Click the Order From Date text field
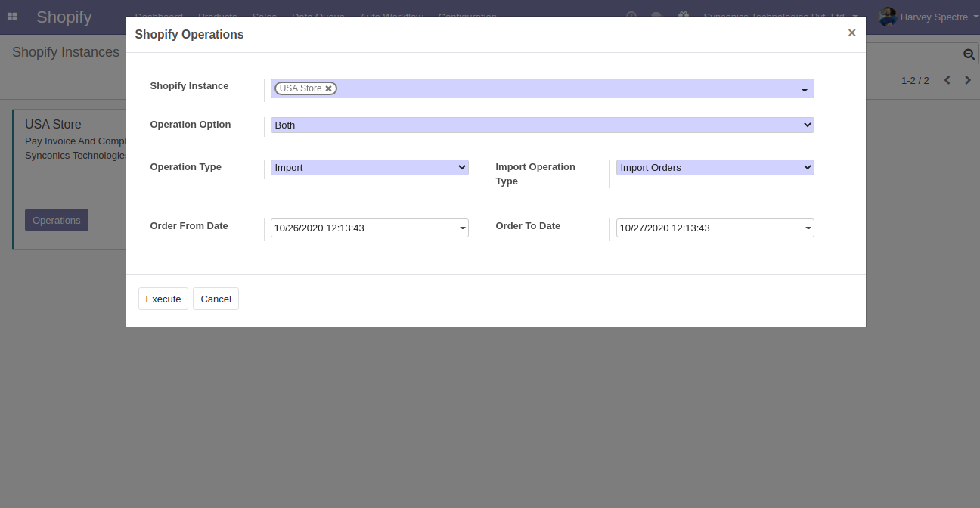Screen dimensions: 980x508 (x=363, y=228)
